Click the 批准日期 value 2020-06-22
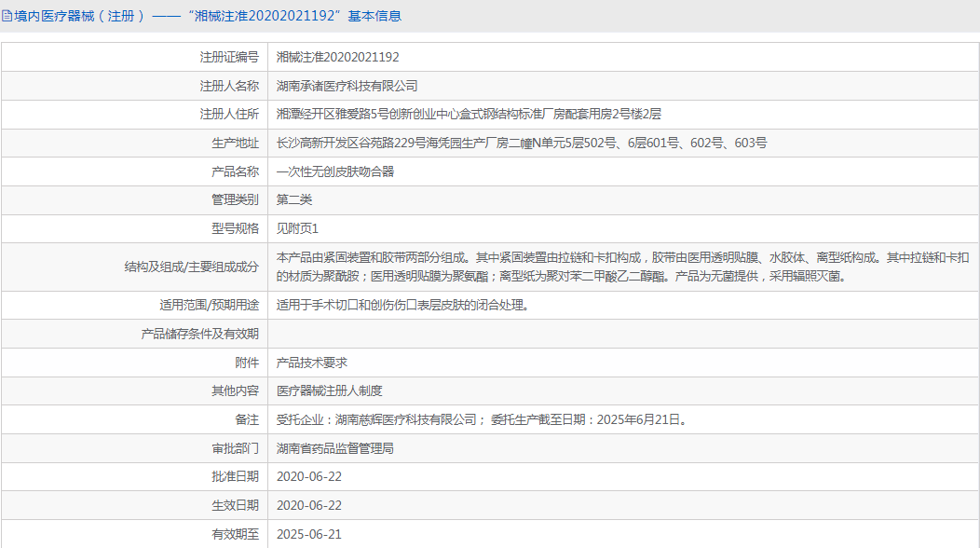This screenshot has height=548, width=980. [309, 476]
